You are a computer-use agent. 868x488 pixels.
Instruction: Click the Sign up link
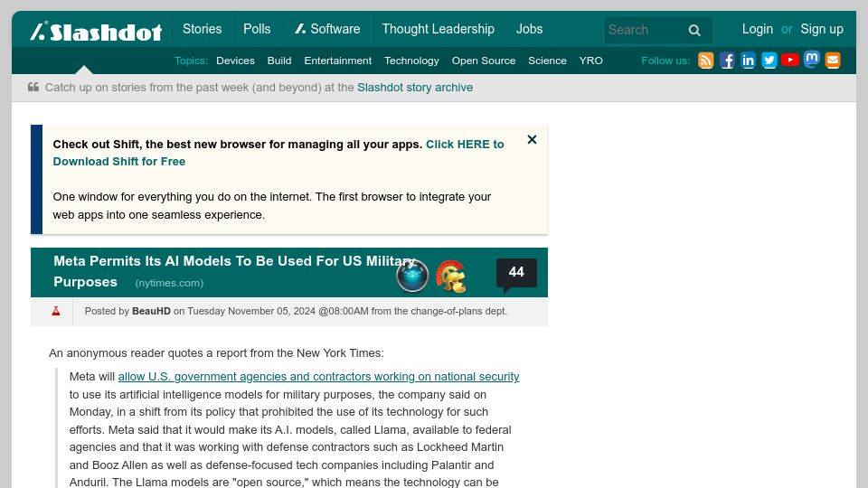point(822,29)
